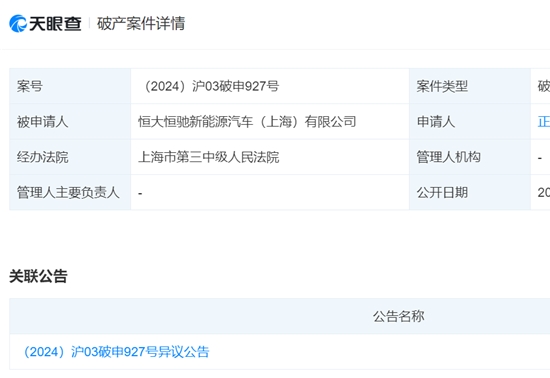
Task: Click the partially visible 公开日期 date value
Action: (x=544, y=193)
